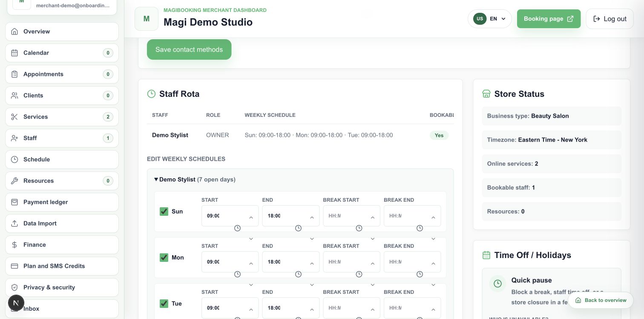Click the Tue Break Start time field
The height and width of the screenshot is (319, 644).
(351, 308)
